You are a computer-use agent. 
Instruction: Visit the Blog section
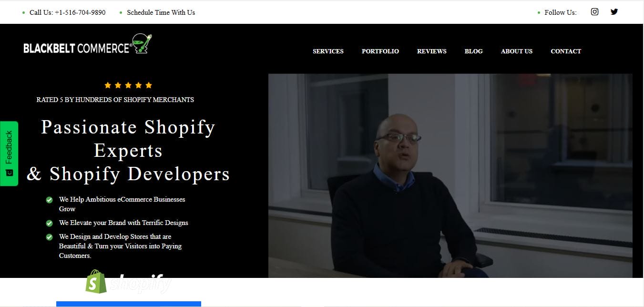click(x=474, y=51)
